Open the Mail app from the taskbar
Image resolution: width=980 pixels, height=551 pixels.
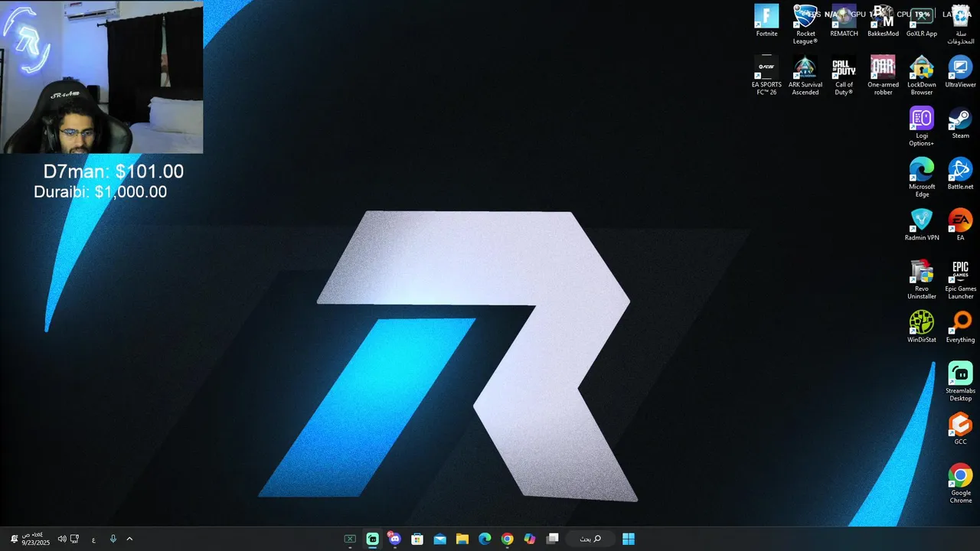click(439, 539)
